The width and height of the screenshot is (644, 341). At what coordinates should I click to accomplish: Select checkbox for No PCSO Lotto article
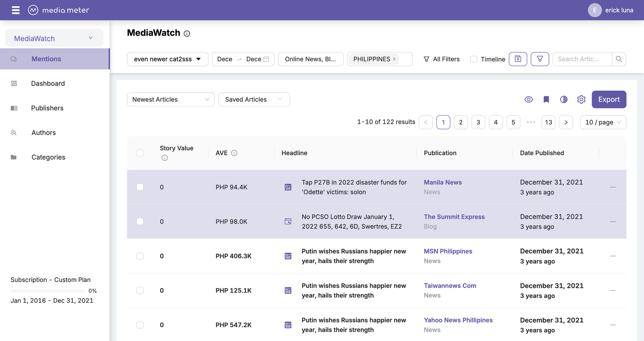pyautogui.click(x=140, y=221)
